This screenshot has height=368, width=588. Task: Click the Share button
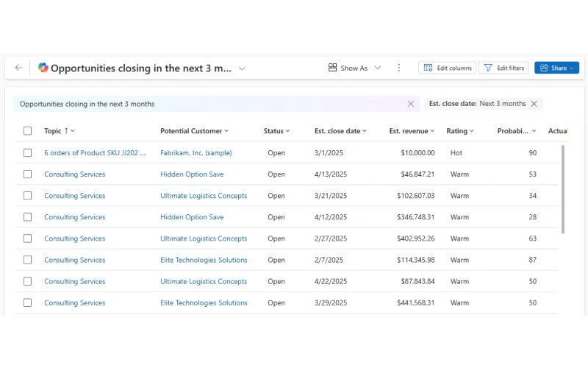556,68
